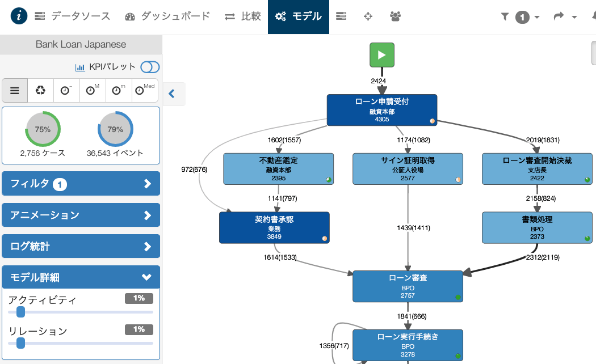596x364 pixels.
Task: Click the edge label 1841(666)
Action: (x=412, y=316)
